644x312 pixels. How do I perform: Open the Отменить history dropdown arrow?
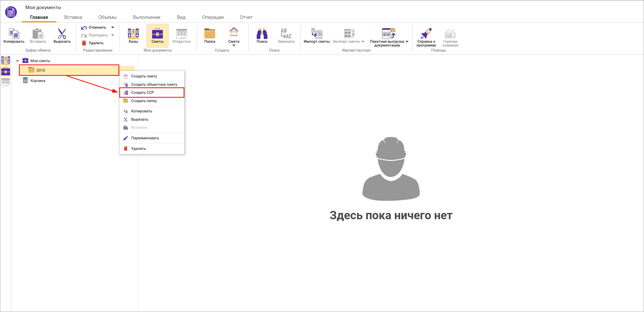(x=113, y=27)
